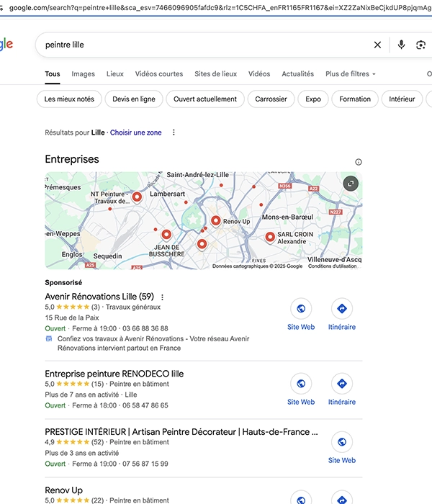This screenshot has width=432, height=504.
Task: Get Itinéraire for Entreprise peinture RENODECO
Action: pos(342,384)
